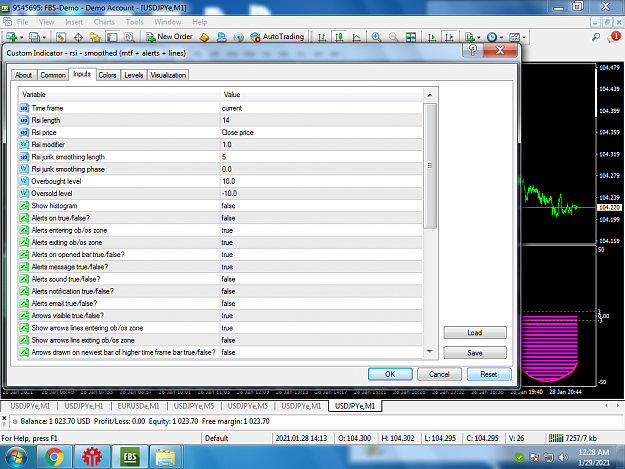Select the 'Overbought level' value 10.0
625x469 pixels.
point(321,181)
